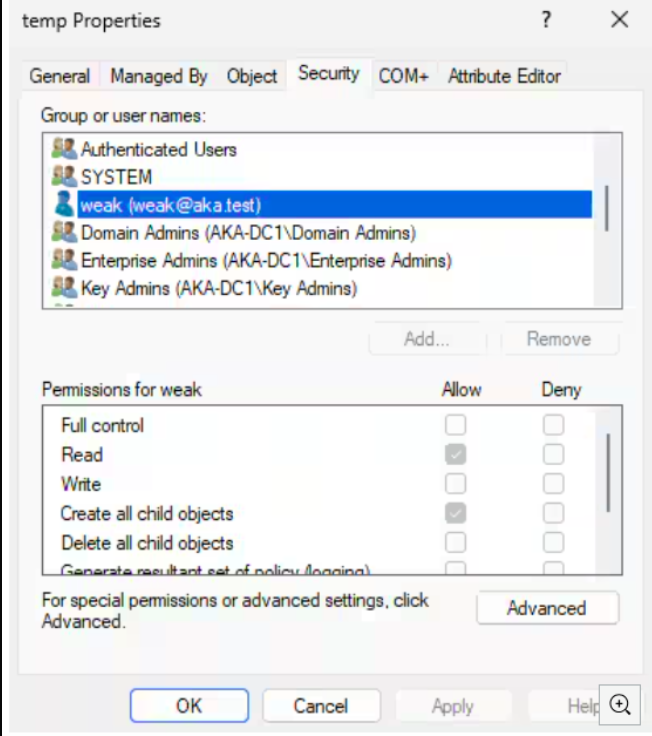Enable Allow checkbox for Full control
This screenshot has height=736, width=652.
click(x=455, y=425)
